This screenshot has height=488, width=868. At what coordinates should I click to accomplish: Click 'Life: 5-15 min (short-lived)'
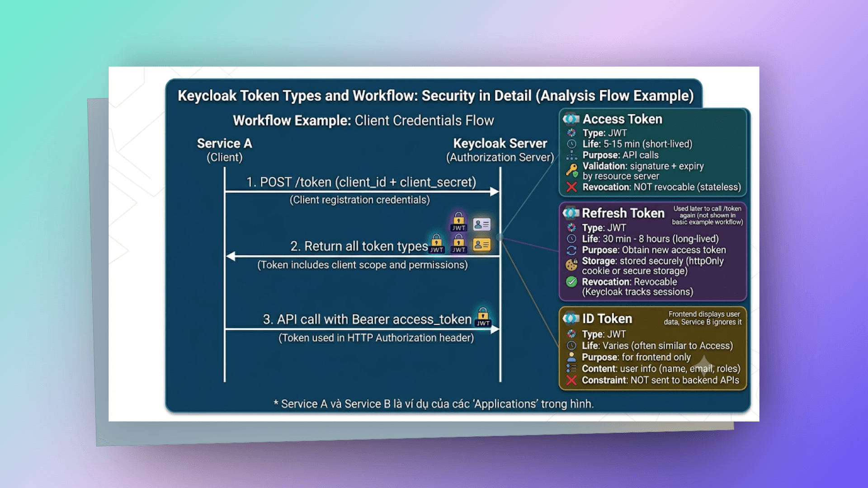pos(637,144)
